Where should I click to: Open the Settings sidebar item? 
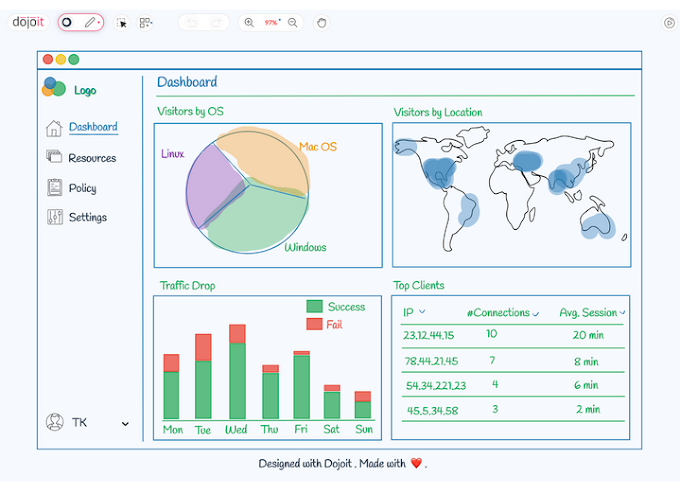point(88,217)
